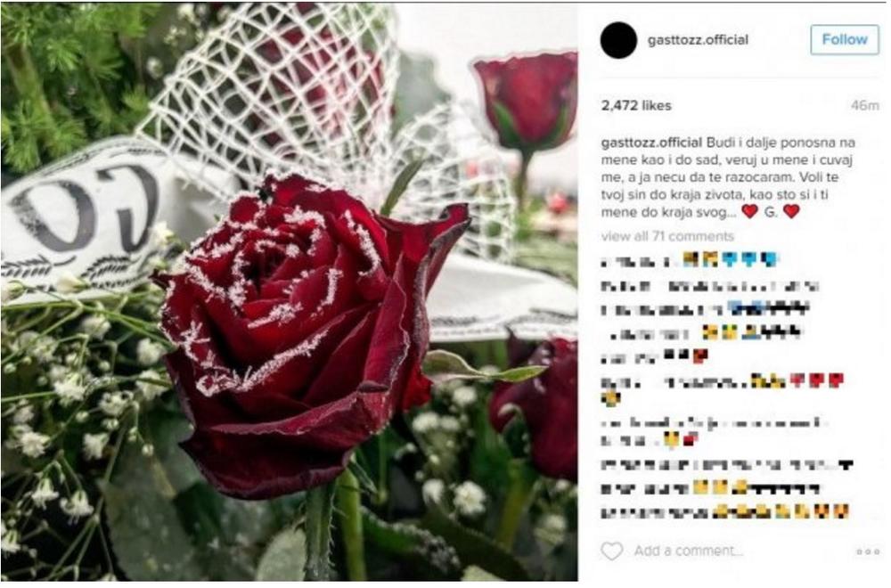Click the rose bud in the photo's upper right
The width and height of the screenshot is (891, 588).
click(526, 102)
